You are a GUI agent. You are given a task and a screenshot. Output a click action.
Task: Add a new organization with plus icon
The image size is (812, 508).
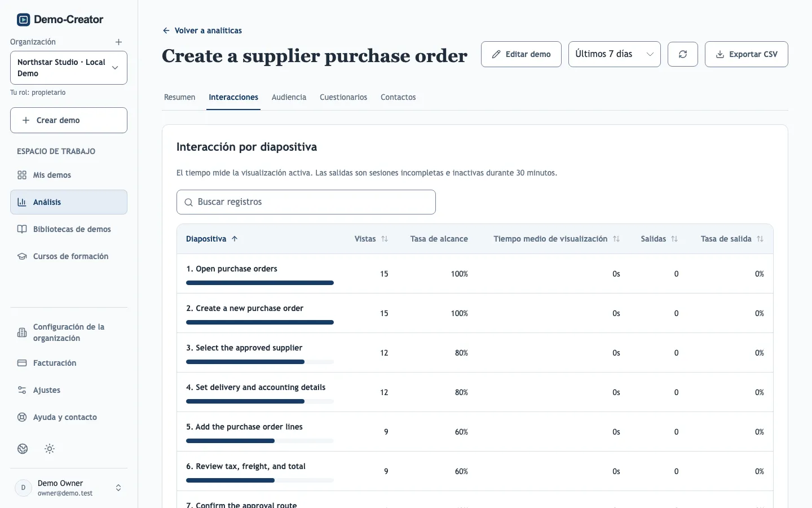tap(118, 42)
